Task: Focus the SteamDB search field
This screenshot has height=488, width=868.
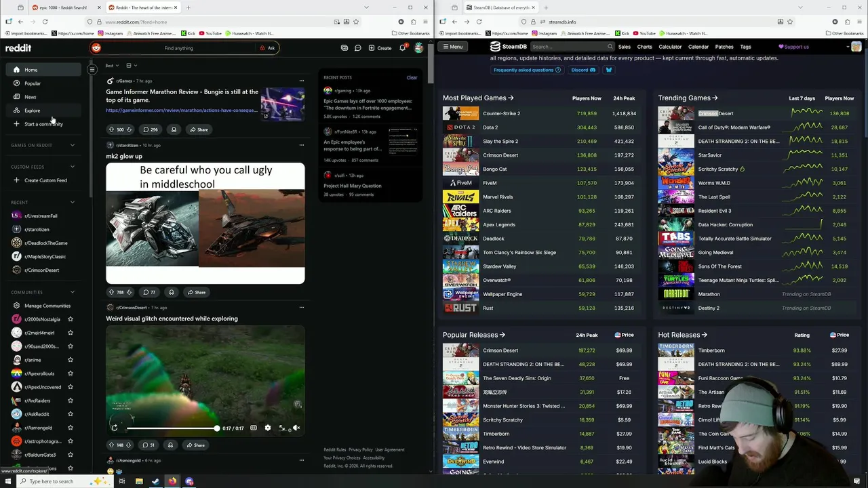Action: pyautogui.click(x=572, y=47)
